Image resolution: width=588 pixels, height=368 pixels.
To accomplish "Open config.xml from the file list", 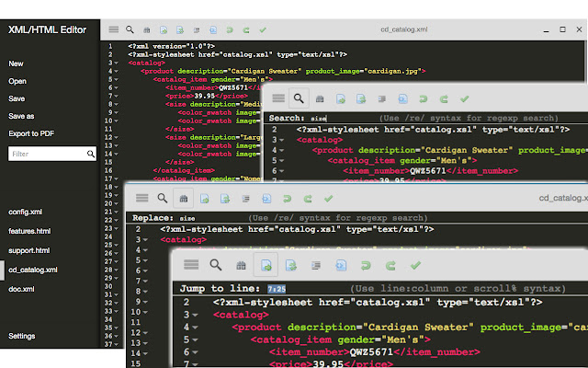I will tap(25, 212).
